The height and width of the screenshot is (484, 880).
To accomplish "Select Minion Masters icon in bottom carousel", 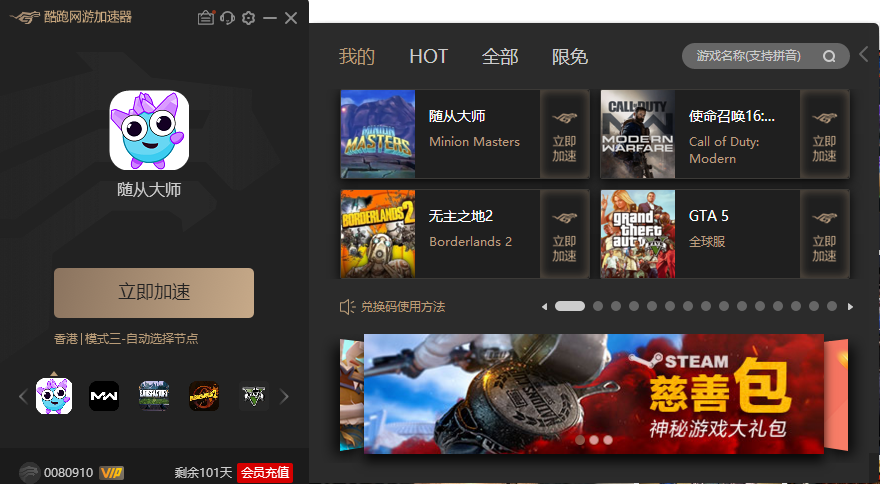I will tap(54, 396).
